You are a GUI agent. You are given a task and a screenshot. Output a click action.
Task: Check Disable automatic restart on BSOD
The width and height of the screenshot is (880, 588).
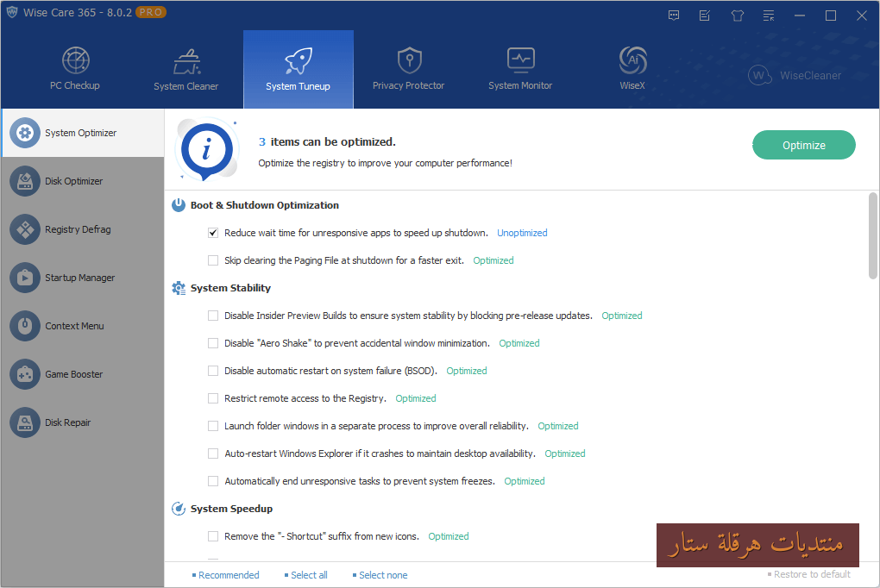click(213, 371)
